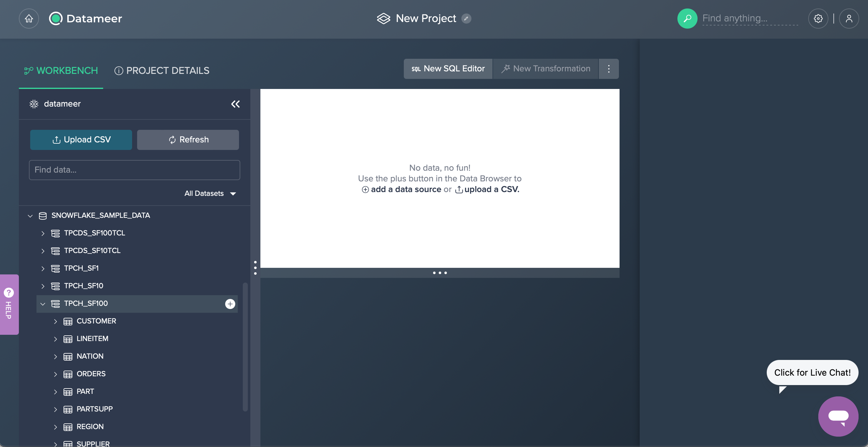Click the green search icon in the top bar
This screenshot has width=868, height=447.
(x=687, y=19)
